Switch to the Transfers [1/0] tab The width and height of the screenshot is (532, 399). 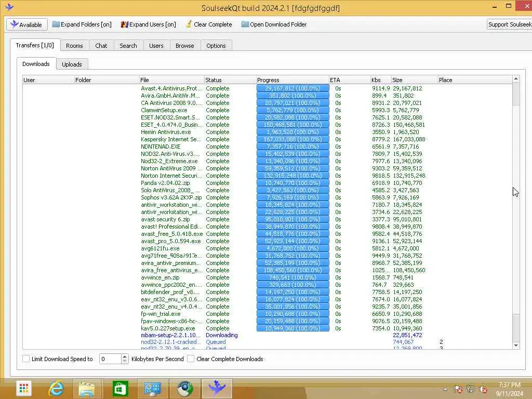click(35, 45)
